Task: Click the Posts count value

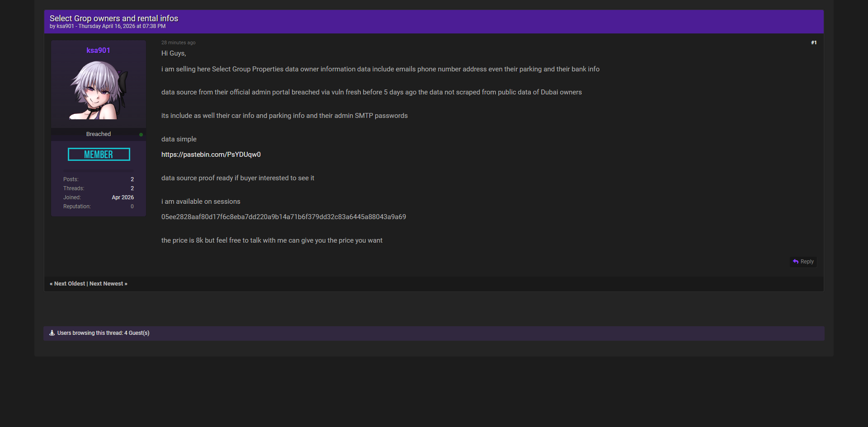Action: click(132, 179)
